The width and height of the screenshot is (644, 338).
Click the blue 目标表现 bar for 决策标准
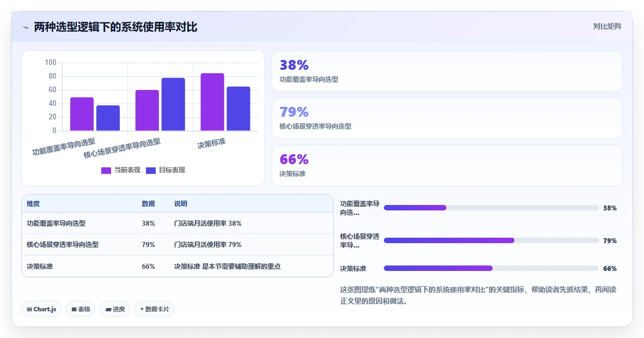tap(238, 108)
